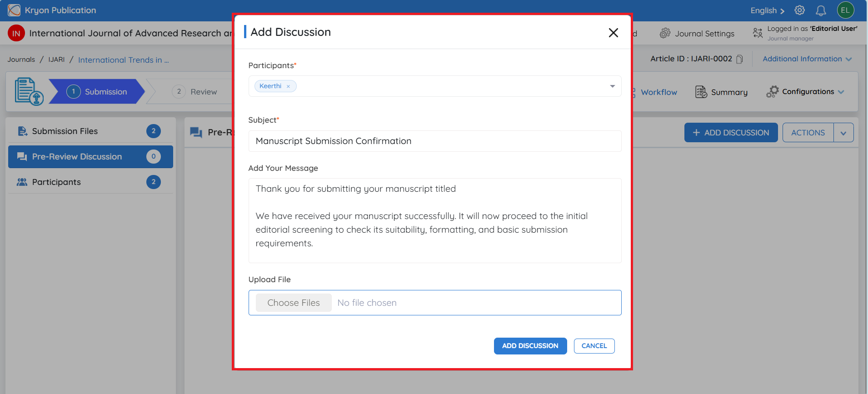Viewport: 868px width, 394px height.
Task: Select the Review stage step
Action: click(x=195, y=92)
